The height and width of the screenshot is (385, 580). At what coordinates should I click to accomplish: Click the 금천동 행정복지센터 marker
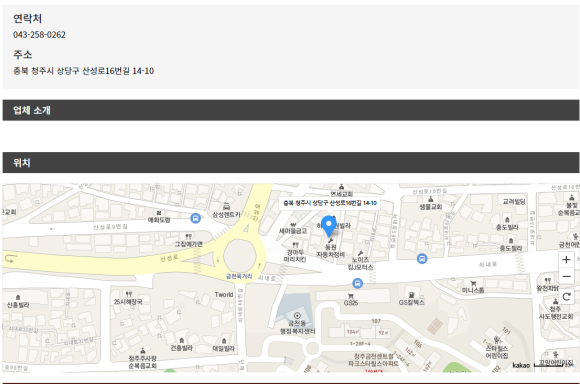[297, 315]
